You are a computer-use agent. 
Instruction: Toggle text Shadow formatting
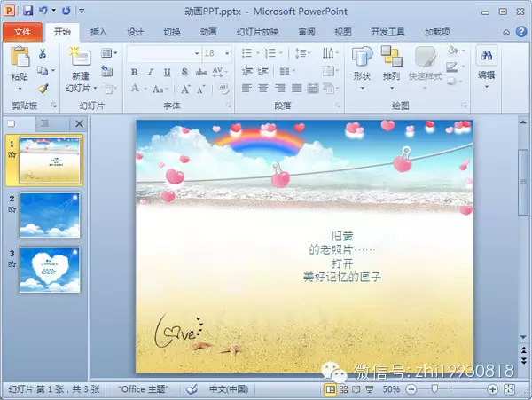coord(184,72)
